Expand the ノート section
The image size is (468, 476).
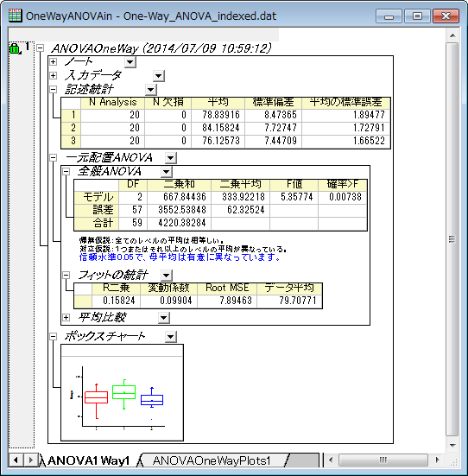point(54,62)
